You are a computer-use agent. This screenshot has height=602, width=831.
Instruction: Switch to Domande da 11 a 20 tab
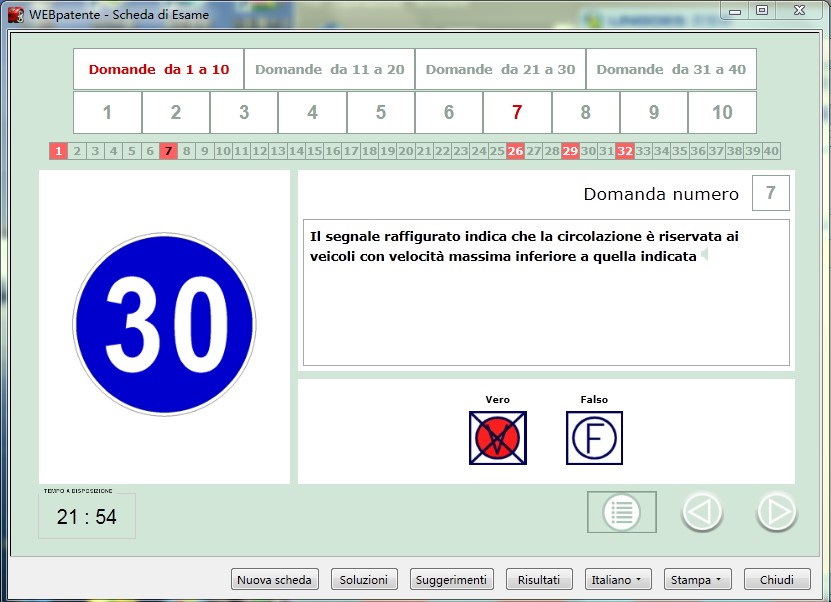coord(330,69)
